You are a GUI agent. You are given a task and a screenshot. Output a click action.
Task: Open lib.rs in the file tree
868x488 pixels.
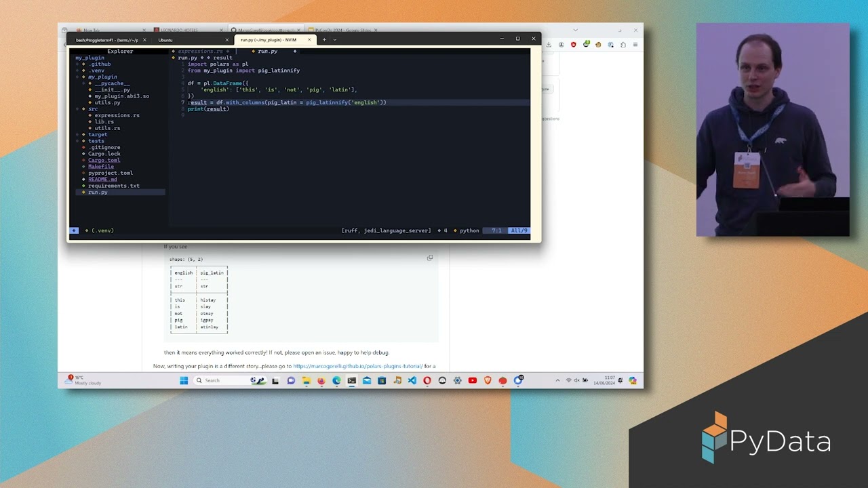click(104, 121)
